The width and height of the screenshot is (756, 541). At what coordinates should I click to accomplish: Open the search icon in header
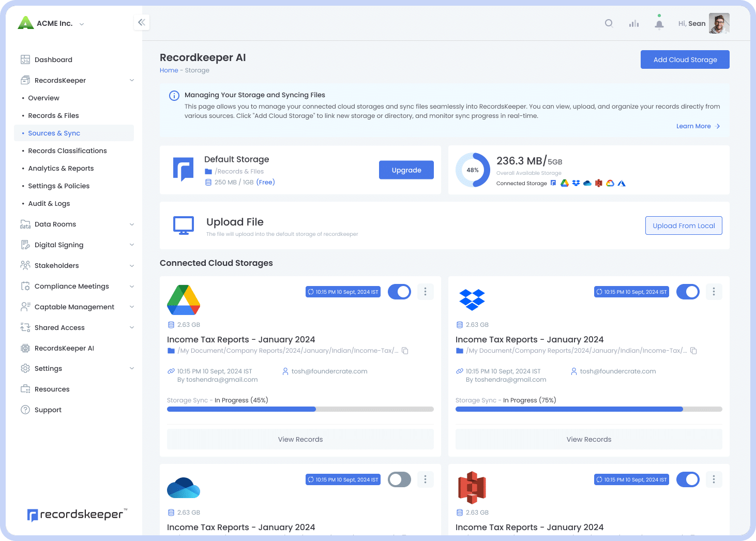pos(609,23)
